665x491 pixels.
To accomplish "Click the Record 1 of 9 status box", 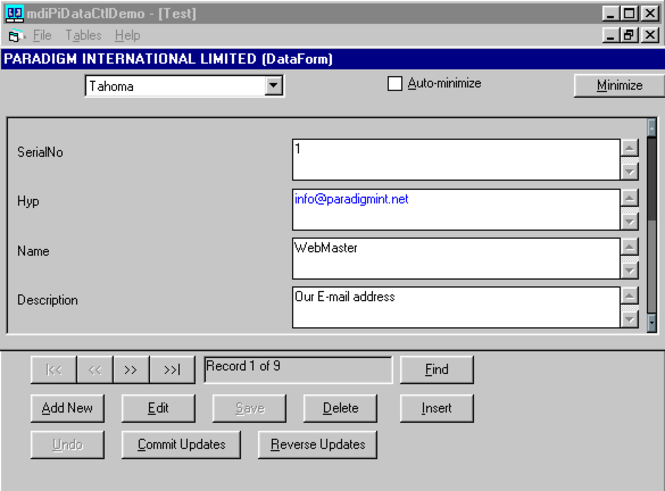I will pos(298,370).
